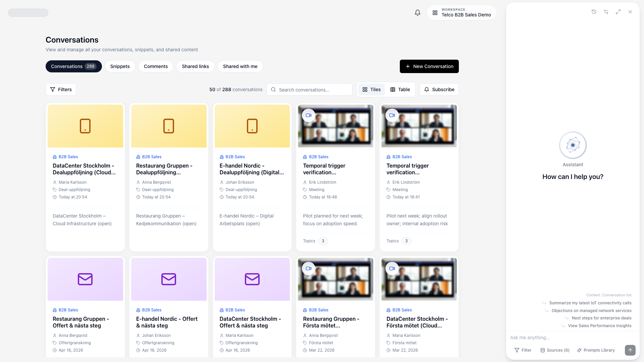This screenshot has height=362, width=644.
Task: Focus the Ask me anything input
Action: pyautogui.click(x=572, y=338)
